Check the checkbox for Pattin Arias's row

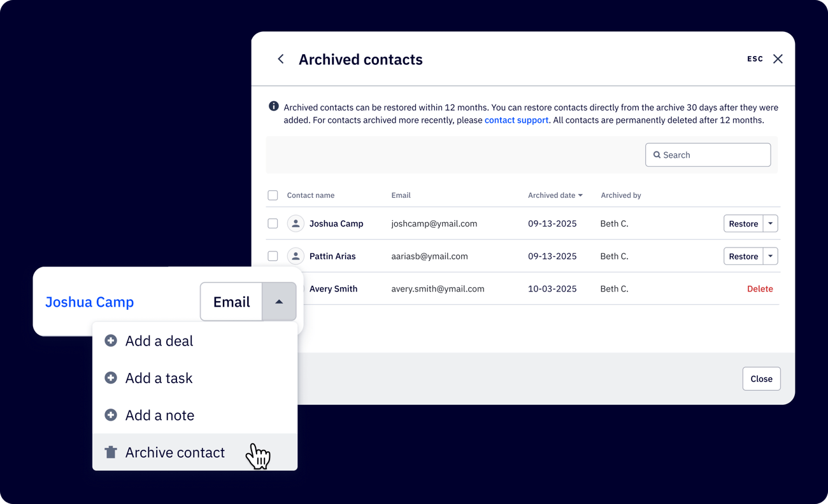pos(273,256)
